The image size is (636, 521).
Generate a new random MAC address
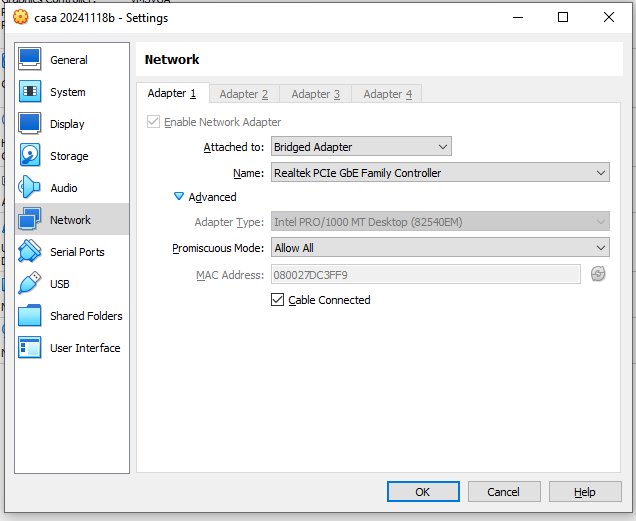[598, 274]
